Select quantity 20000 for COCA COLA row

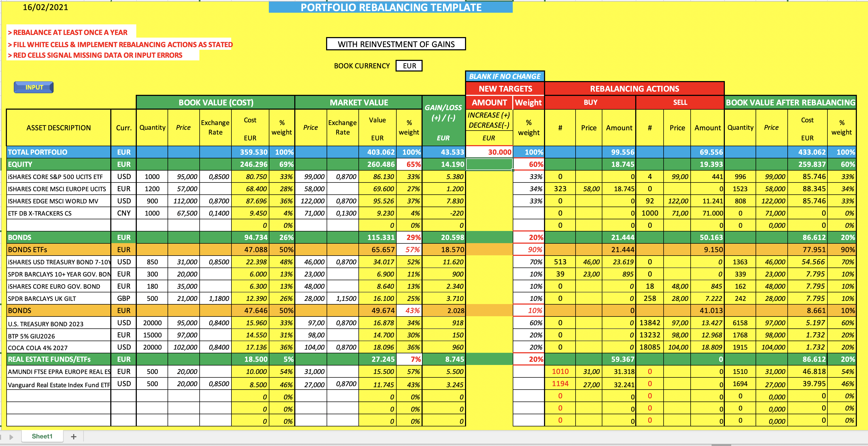pyautogui.click(x=152, y=347)
